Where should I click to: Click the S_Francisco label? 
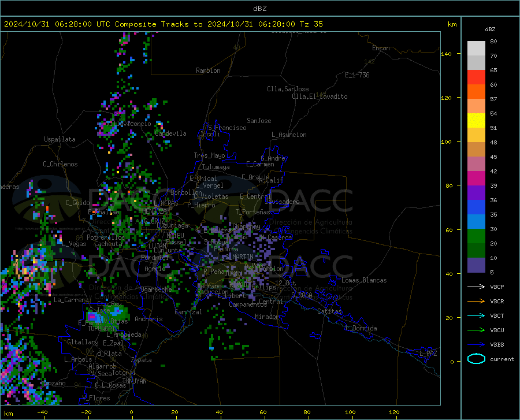tap(227, 128)
